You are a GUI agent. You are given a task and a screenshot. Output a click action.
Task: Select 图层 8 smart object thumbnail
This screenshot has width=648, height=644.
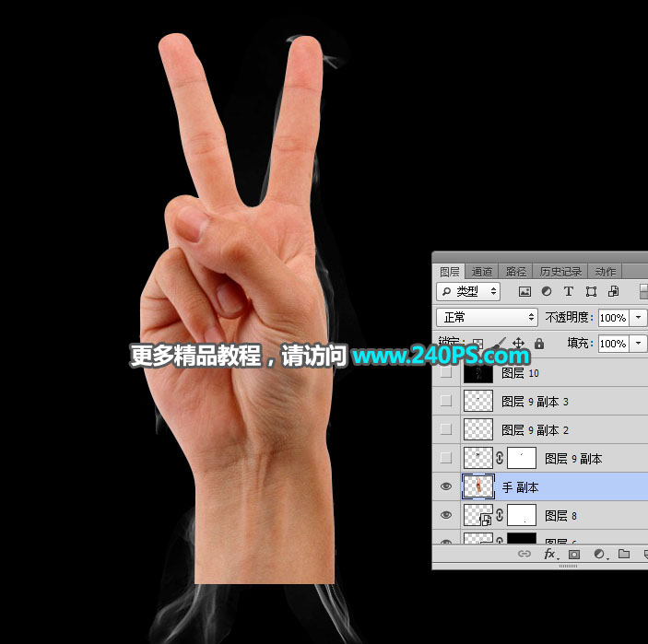pos(478,515)
